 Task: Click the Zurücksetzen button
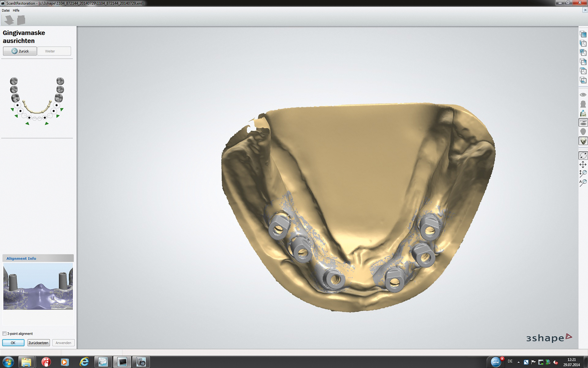pyautogui.click(x=38, y=343)
